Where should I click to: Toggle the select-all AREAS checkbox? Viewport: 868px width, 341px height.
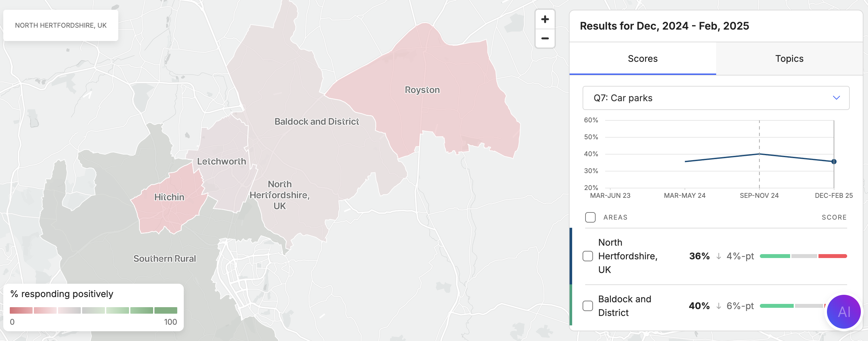(x=590, y=217)
